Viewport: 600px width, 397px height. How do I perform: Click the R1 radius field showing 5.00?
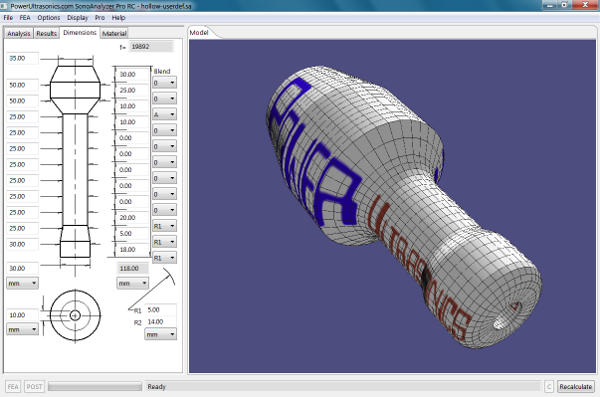(x=160, y=310)
